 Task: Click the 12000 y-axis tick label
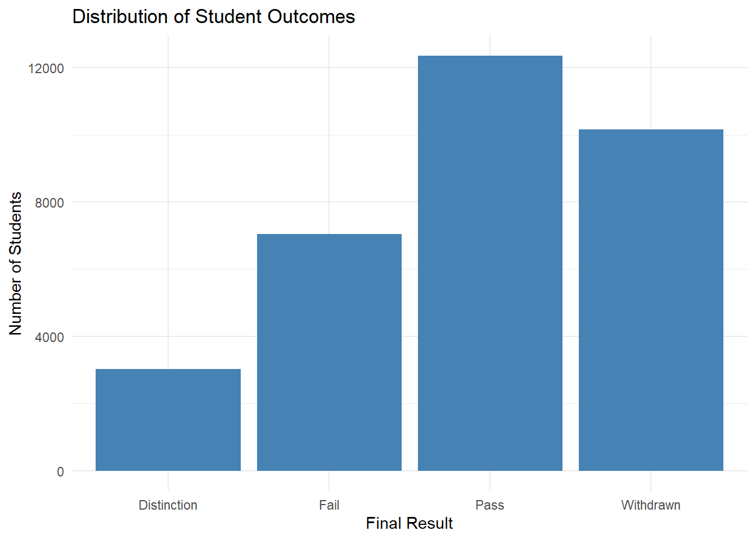[x=46, y=68]
